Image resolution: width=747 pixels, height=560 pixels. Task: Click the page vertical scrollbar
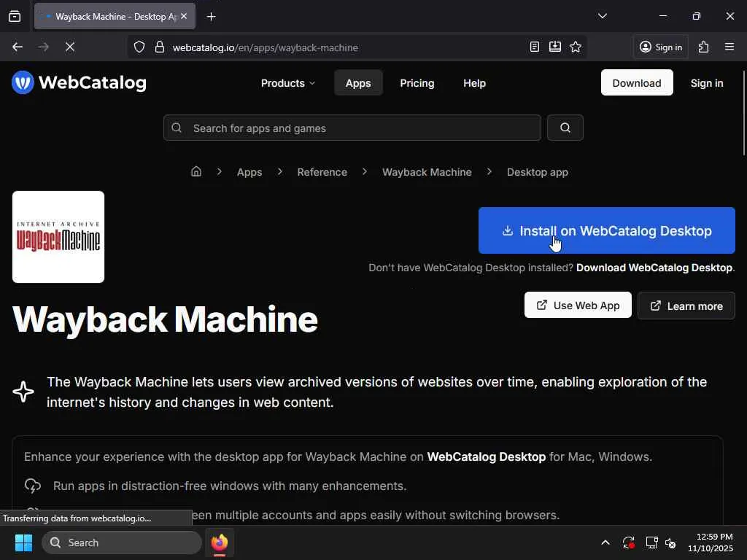[743, 113]
